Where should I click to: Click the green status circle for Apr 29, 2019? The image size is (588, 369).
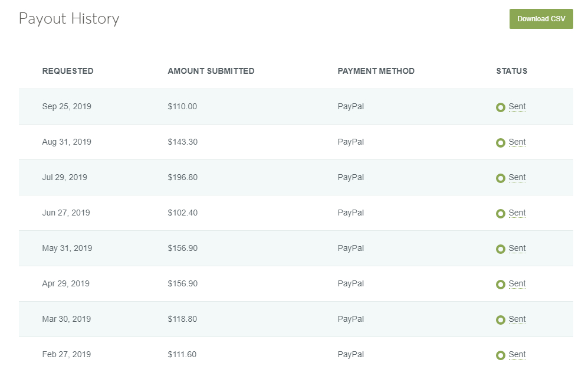(x=500, y=285)
